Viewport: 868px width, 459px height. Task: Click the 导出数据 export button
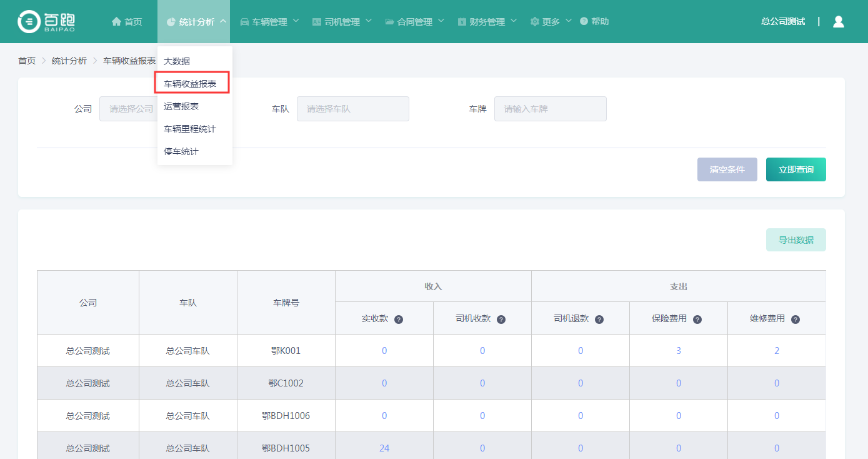796,240
